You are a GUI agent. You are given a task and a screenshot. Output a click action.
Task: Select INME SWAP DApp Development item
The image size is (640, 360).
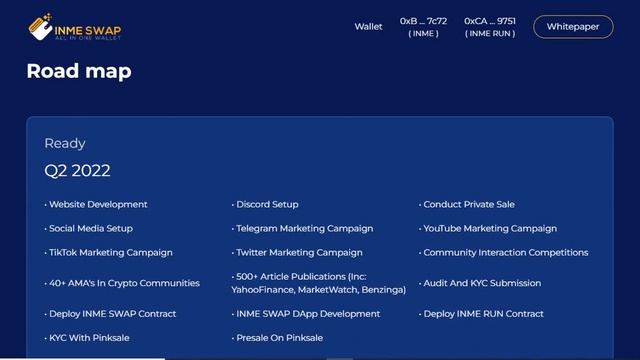(x=306, y=314)
